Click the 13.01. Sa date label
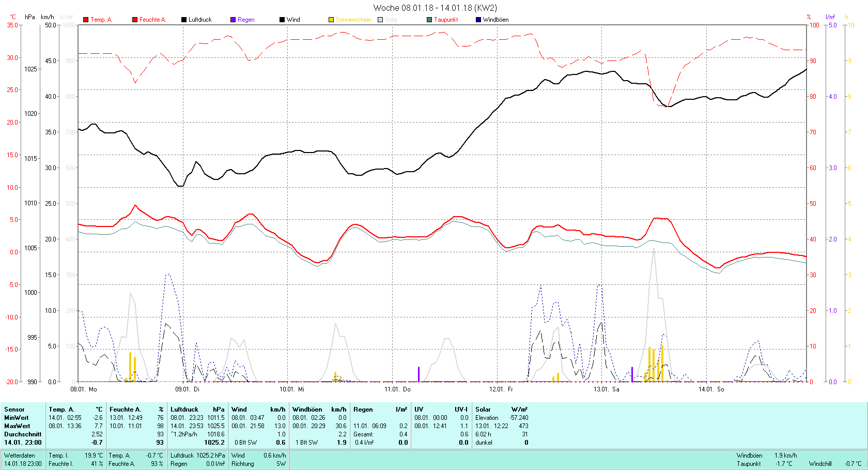The width and height of the screenshot is (868, 470). [x=607, y=389]
